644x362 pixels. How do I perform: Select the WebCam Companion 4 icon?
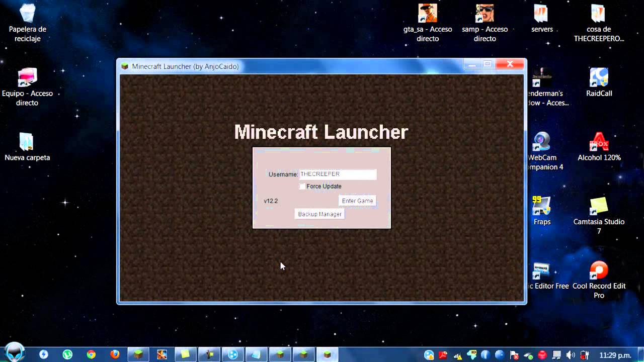(545, 151)
